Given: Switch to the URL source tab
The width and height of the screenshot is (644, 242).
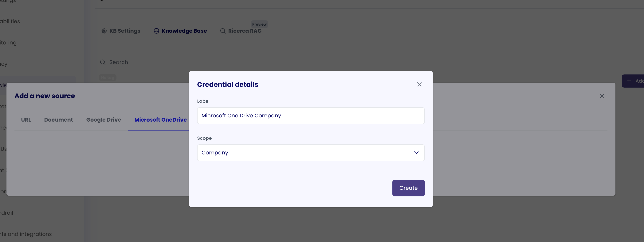Looking at the screenshot, I should 26,120.
